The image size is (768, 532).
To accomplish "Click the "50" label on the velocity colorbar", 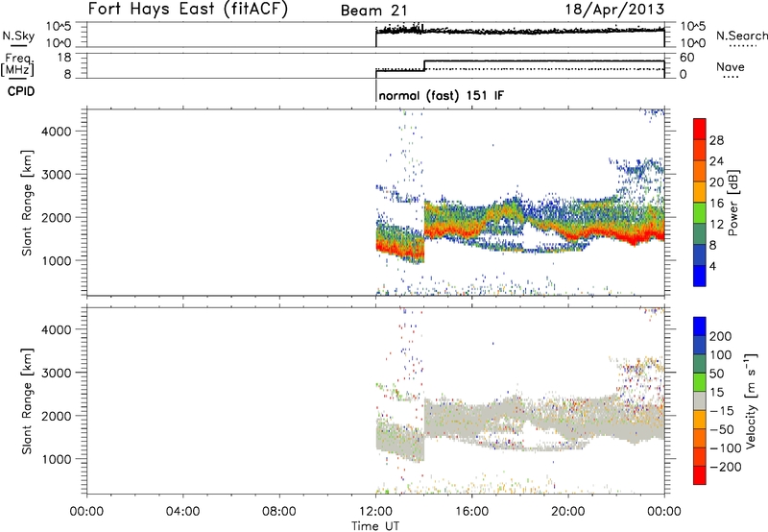I will 716,374.
